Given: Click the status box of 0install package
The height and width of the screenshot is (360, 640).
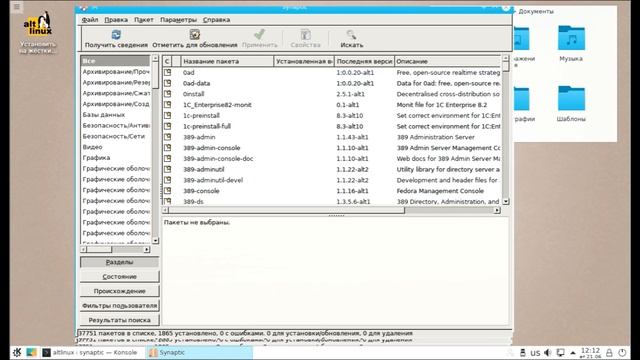Looking at the screenshot, I should [168, 94].
